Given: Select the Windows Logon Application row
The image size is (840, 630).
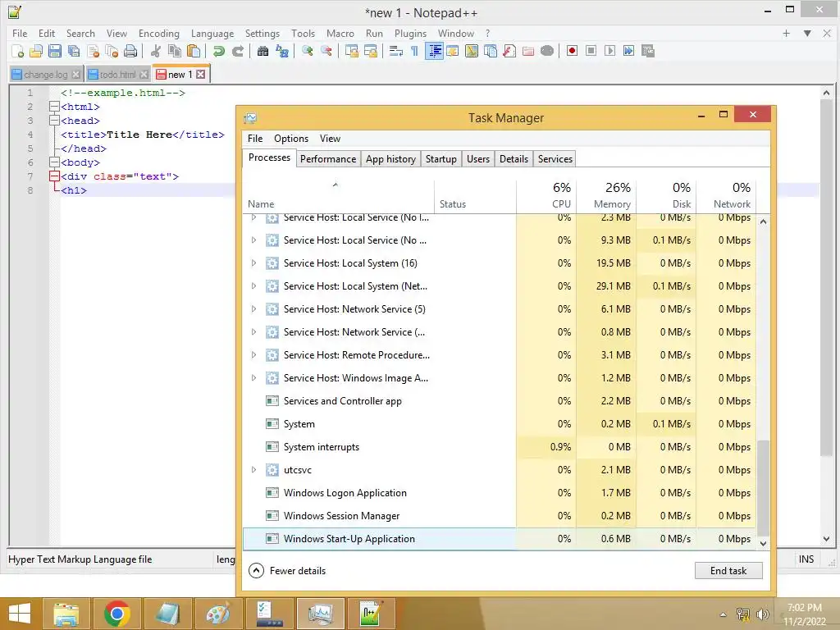Looking at the screenshot, I should click(x=500, y=493).
